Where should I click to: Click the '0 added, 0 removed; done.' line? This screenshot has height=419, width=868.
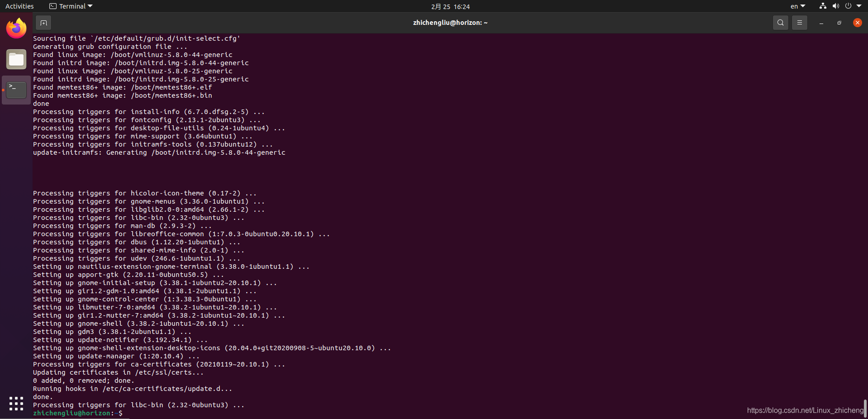click(x=84, y=381)
